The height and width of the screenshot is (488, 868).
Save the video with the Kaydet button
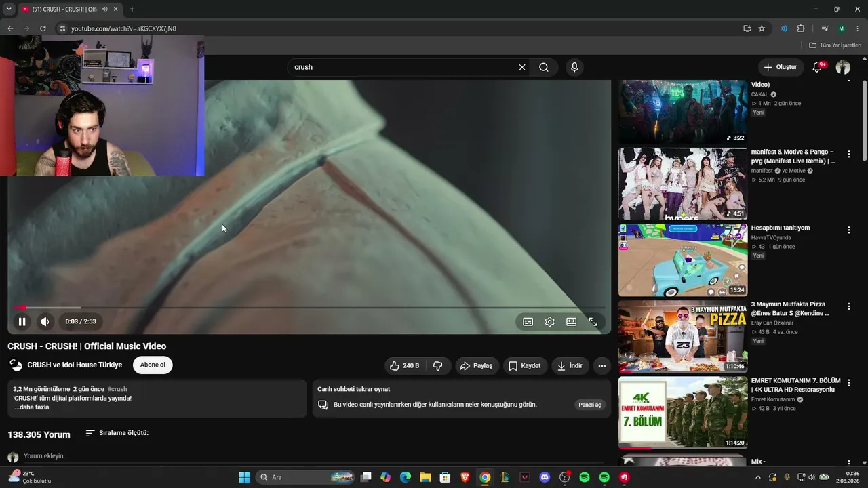coord(525,366)
